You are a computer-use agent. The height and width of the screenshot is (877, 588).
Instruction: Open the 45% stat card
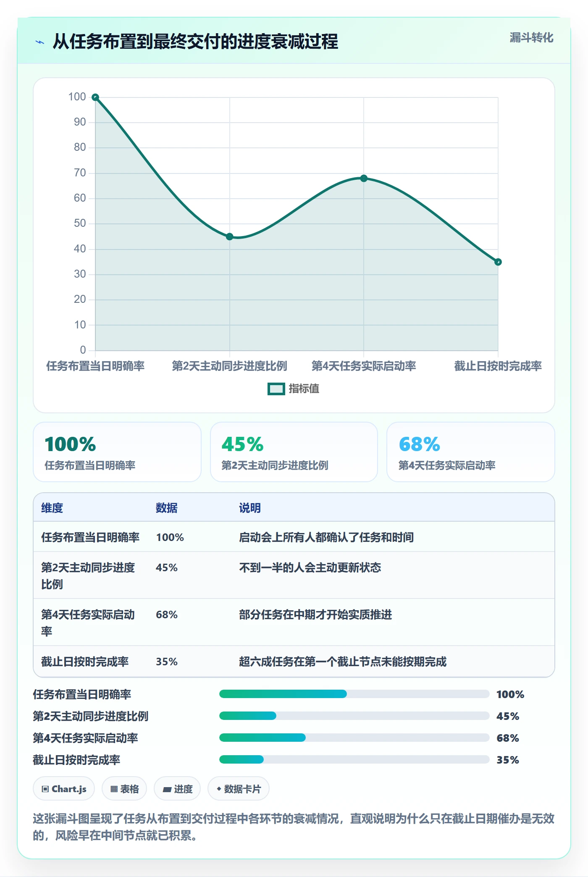point(294,452)
